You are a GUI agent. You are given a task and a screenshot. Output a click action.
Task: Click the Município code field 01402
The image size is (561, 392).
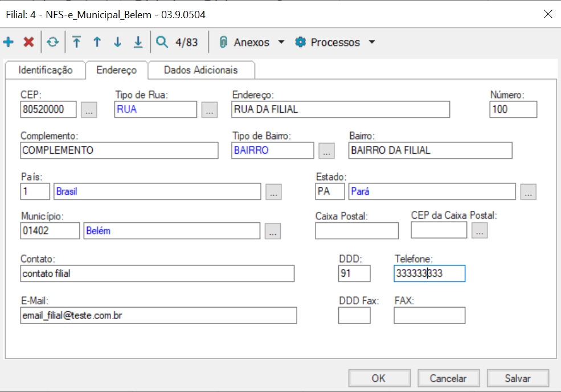pyautogui.click(x=50, y=231)
